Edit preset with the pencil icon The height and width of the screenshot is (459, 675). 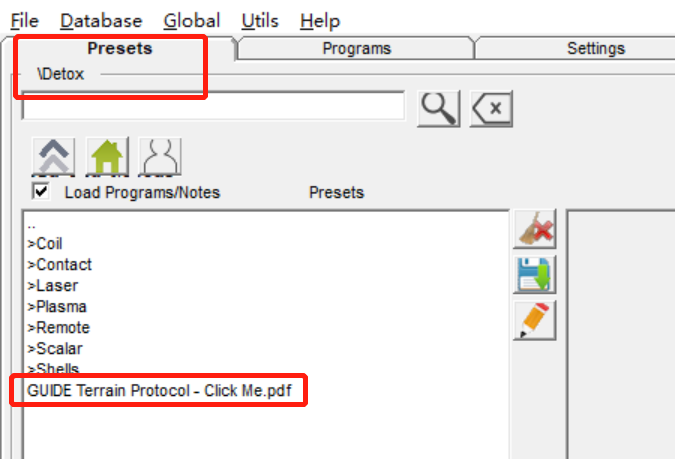(x=534, y=320)
